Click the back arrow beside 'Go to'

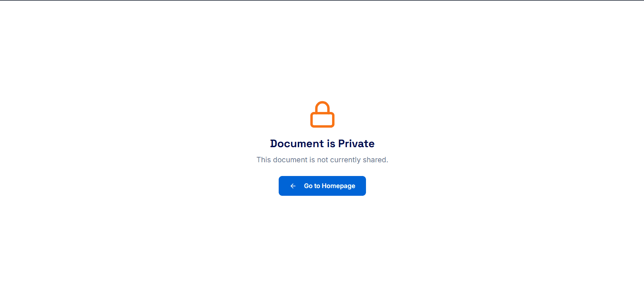pos(293,186)
